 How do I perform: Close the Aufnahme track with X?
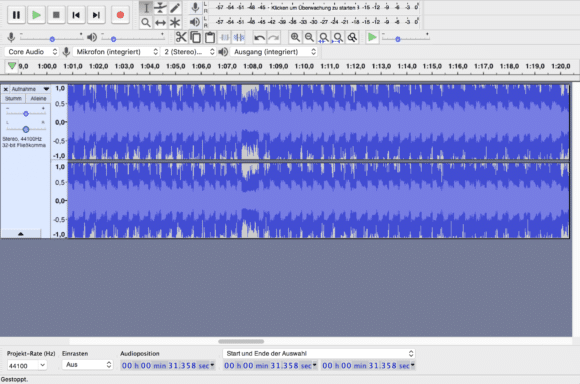[6, 89]
